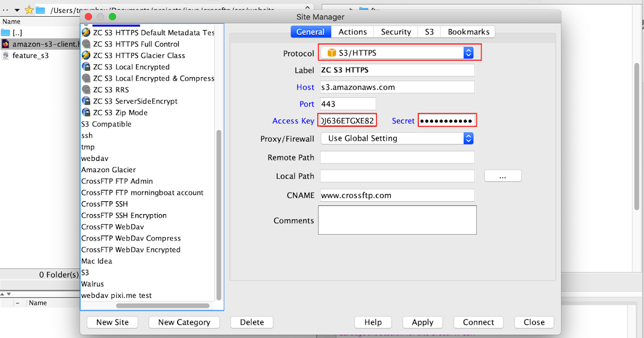Click the S3 box icon in Protocol field
The image size is (644, 338).
pos(332,53)
